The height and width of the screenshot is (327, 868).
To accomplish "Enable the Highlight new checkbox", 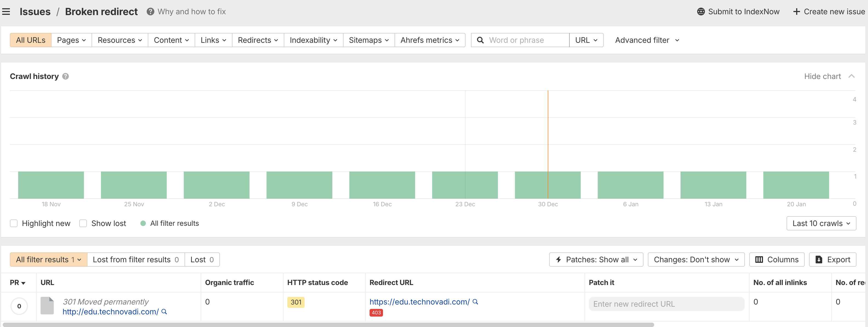I will 14,224.
